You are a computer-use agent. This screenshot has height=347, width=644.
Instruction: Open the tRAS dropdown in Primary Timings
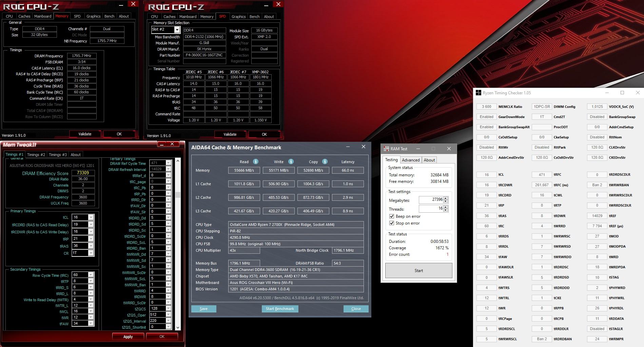tap(91, 246)
